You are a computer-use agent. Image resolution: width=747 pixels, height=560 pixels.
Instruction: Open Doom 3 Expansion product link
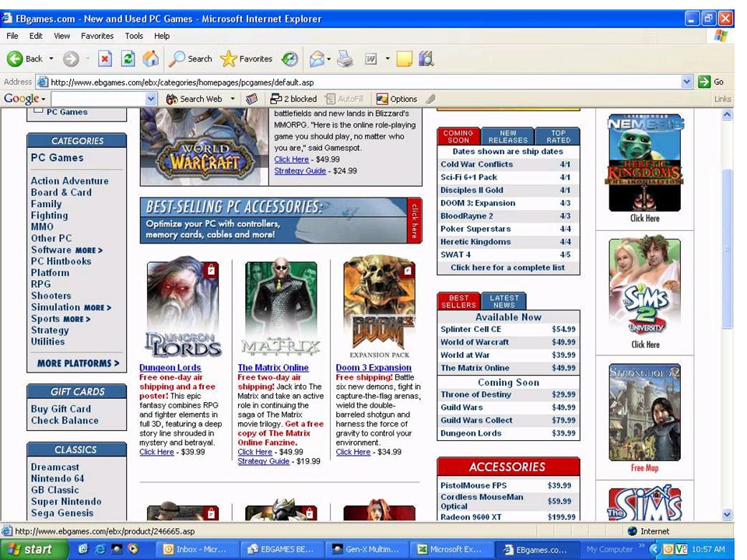tap(373, 368)
